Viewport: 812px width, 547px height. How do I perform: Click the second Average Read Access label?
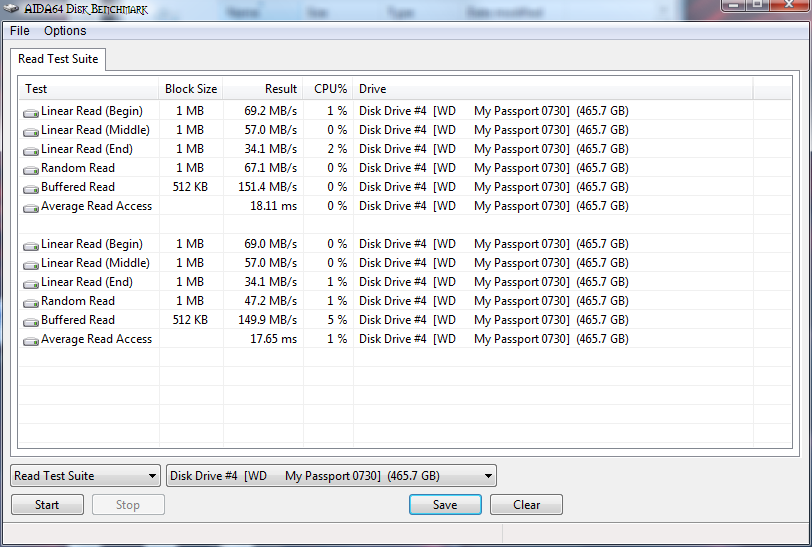coord(96,339)
